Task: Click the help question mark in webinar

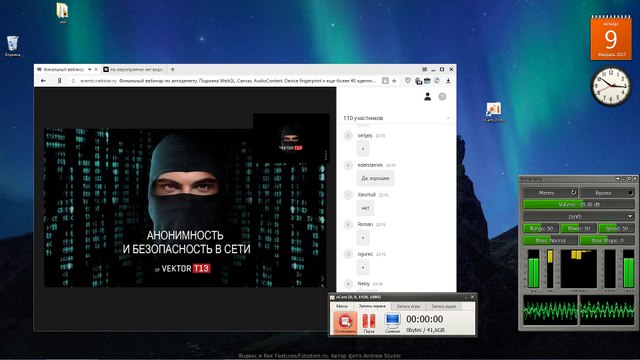Action: pos(442,97)
